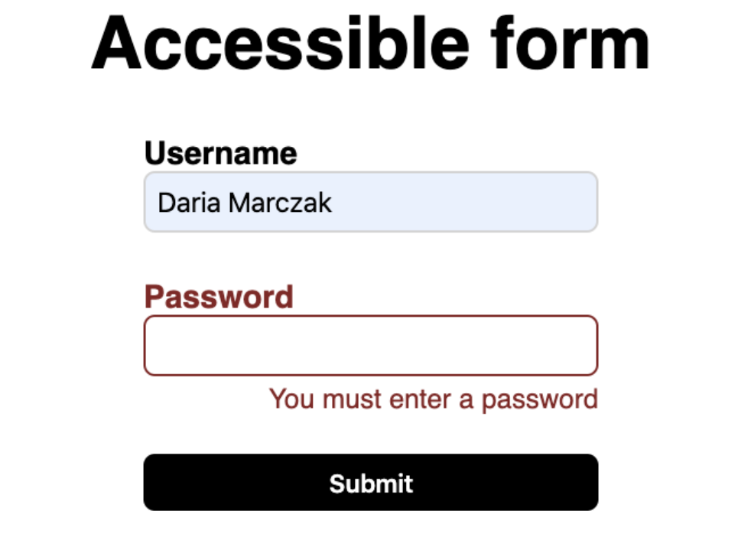
Task: Place cursor after "Marczak" in Username field
Action: 334,203
